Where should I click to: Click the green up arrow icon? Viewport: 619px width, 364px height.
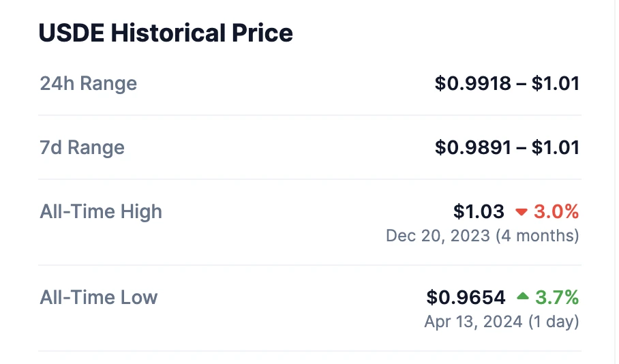(522, 297)
